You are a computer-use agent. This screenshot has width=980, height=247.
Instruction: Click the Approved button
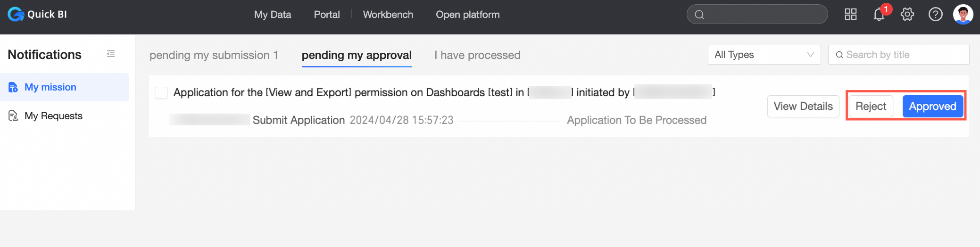click(932, 107)
